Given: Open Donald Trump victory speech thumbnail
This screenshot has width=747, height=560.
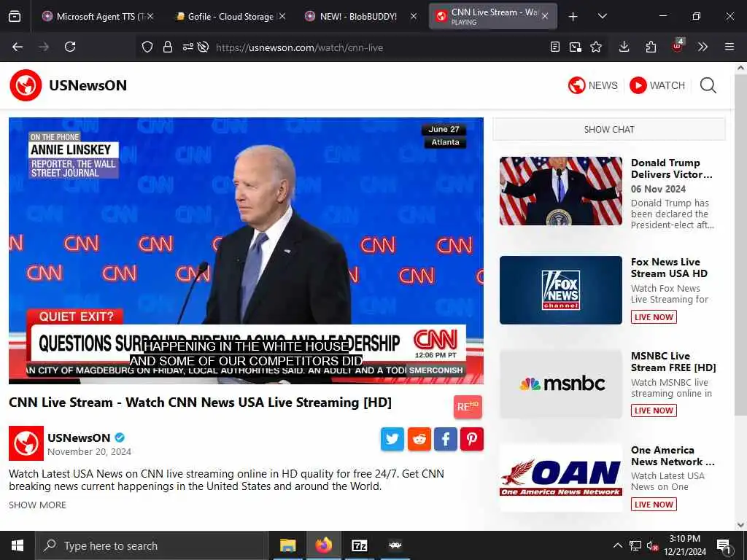Looking at the screenshot, I should (x=561, y=190).
